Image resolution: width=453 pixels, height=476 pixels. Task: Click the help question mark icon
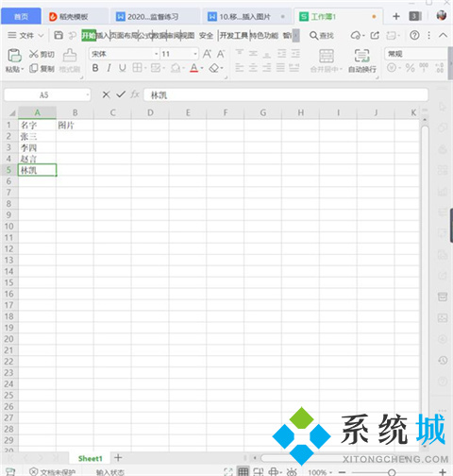(414, 35)
